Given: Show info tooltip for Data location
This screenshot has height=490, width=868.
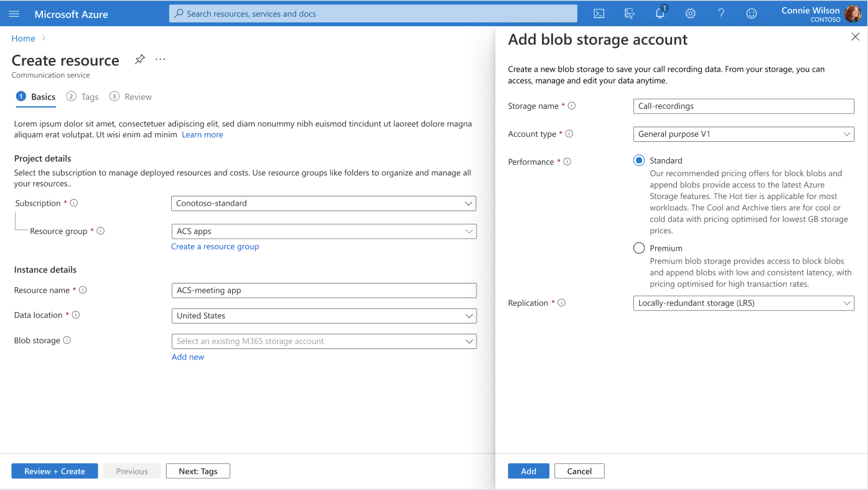Looking at the screenshot, I should [x=76, y=315].
